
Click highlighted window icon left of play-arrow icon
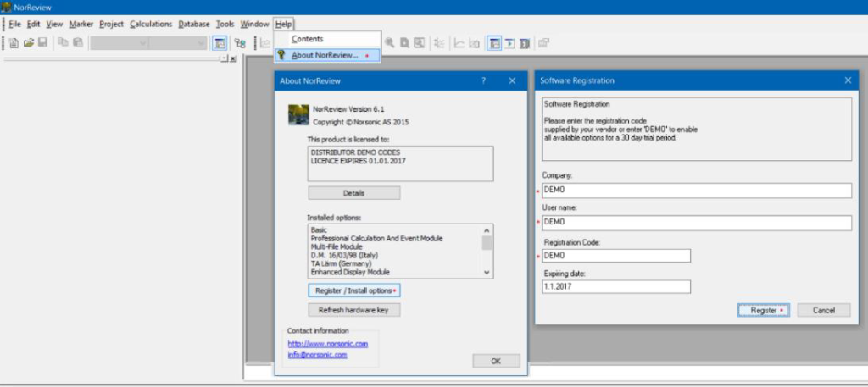(x=495, y=43)
